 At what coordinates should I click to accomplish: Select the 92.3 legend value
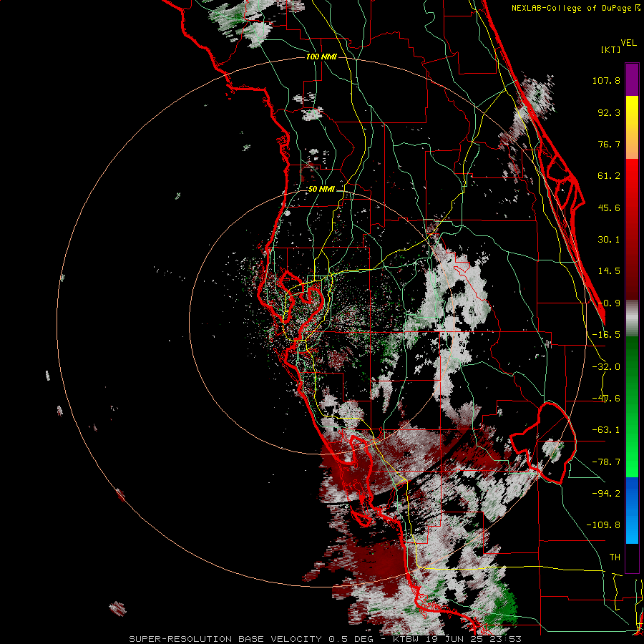point(609,112)
